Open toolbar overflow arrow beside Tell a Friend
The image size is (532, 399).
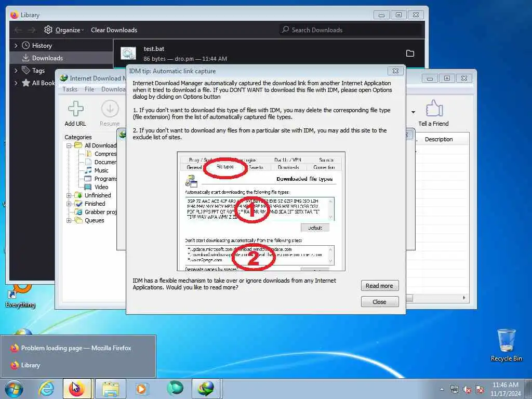(x=413, y=112)
